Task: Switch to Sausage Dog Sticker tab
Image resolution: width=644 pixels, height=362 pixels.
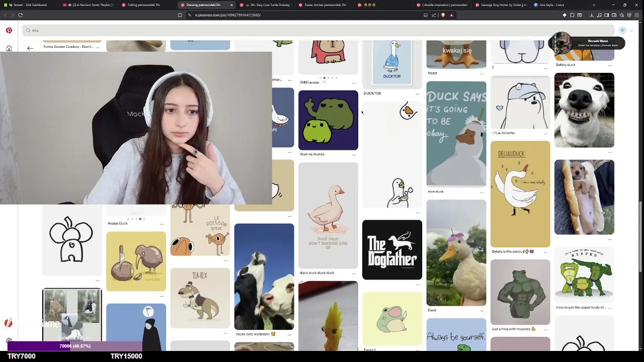Action: (x=501, y=5)
